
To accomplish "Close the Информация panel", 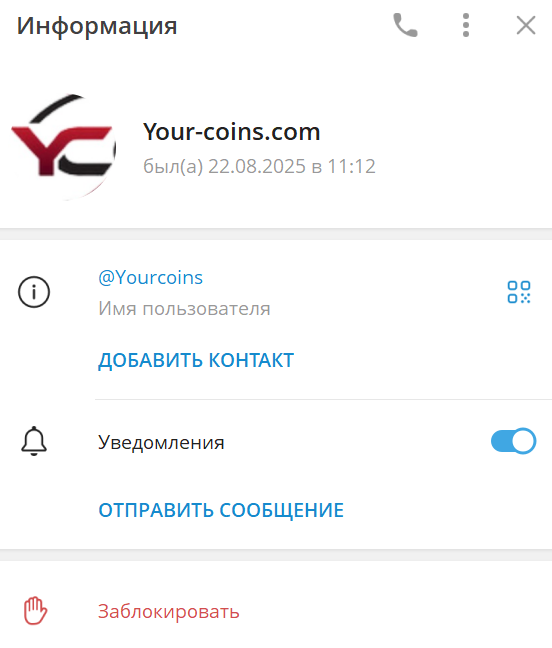I will [x=526, y=26].
